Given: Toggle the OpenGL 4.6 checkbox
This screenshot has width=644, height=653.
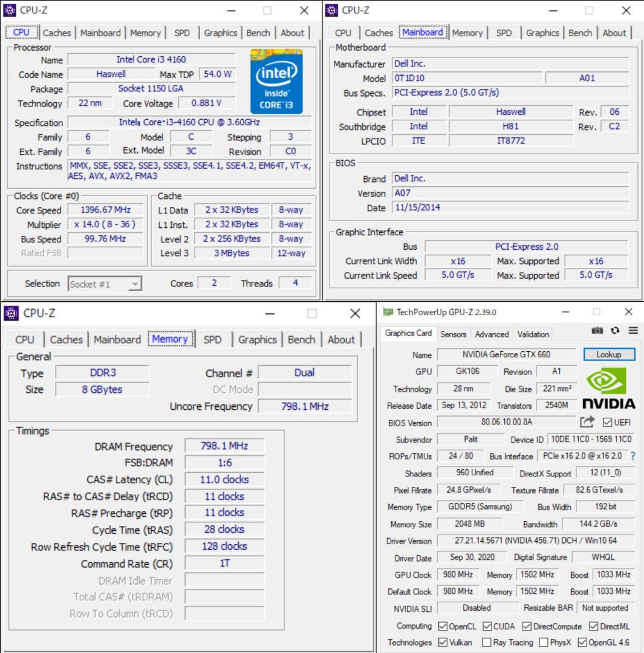Looking at the screenshot, I should (582, 643).
